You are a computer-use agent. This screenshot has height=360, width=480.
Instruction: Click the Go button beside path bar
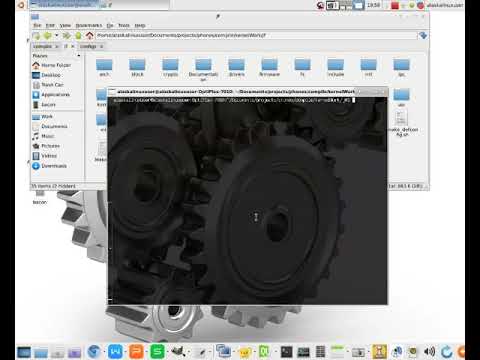coord(423,35)
